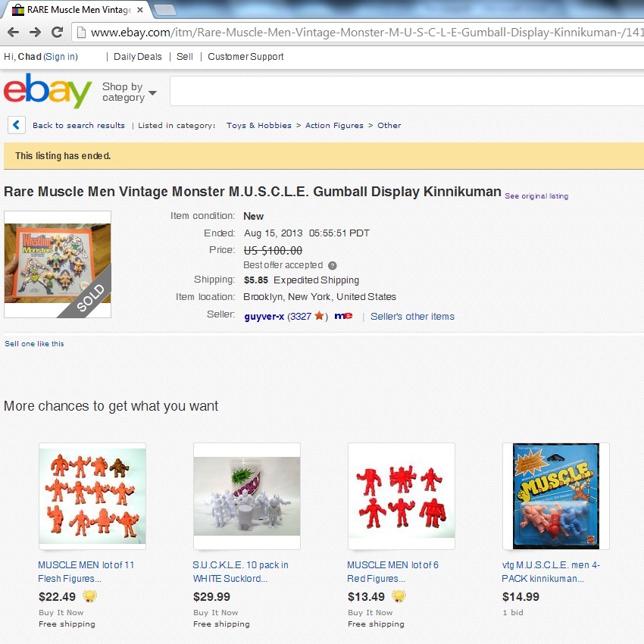644x644 pixels.
Task: Open the Customer Support menu item
Action: tap(245, 57)
